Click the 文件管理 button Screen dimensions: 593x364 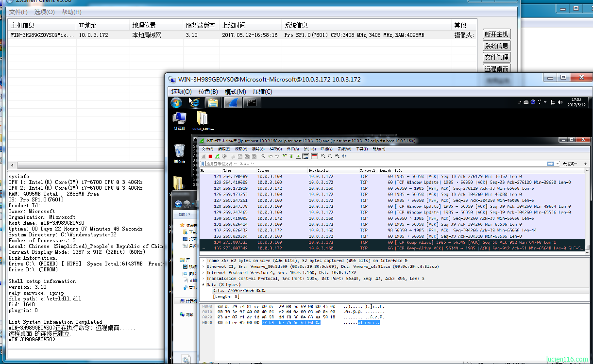pos(496,57)
